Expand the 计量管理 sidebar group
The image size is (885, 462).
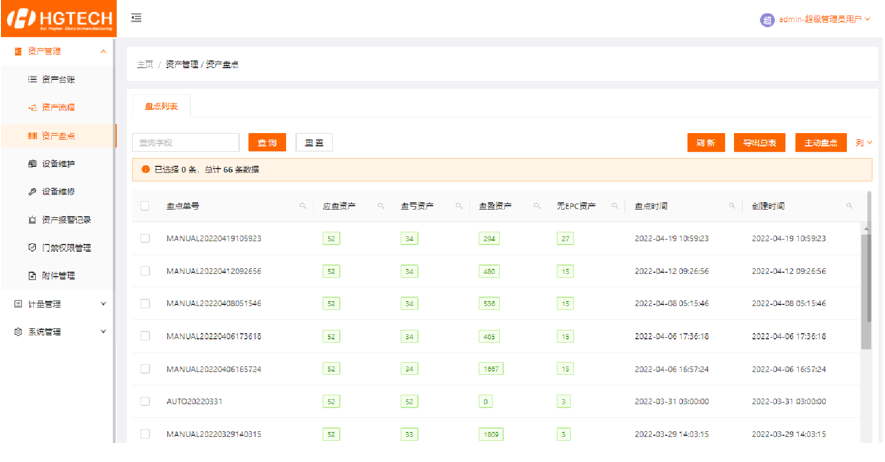pos(58,303)
